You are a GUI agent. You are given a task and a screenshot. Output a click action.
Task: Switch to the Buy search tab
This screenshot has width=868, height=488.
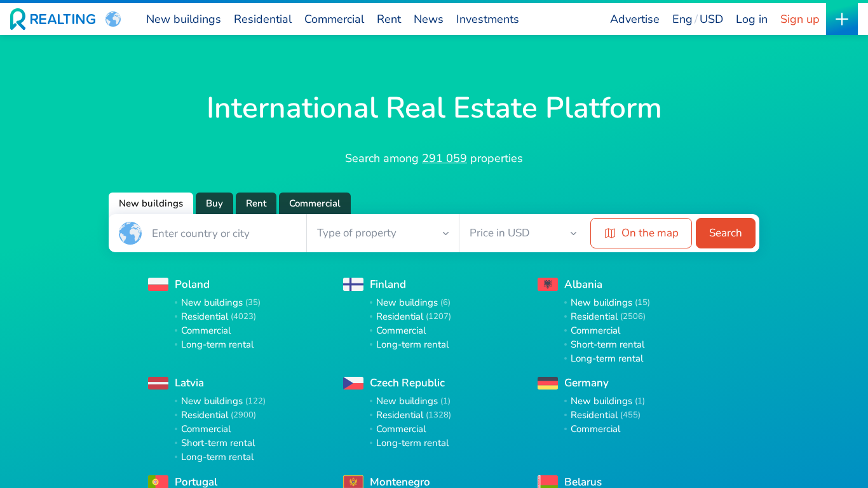(x=214, y=203)
